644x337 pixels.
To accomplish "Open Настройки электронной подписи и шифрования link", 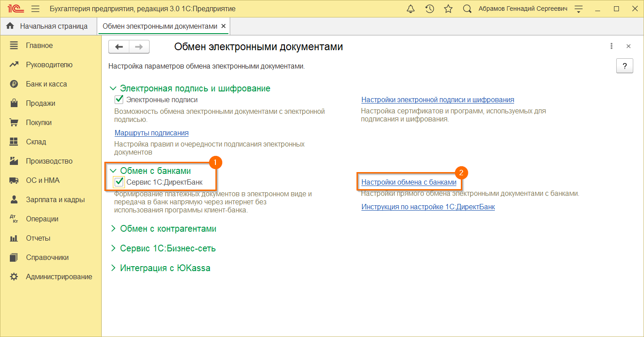I will point(438,100).
